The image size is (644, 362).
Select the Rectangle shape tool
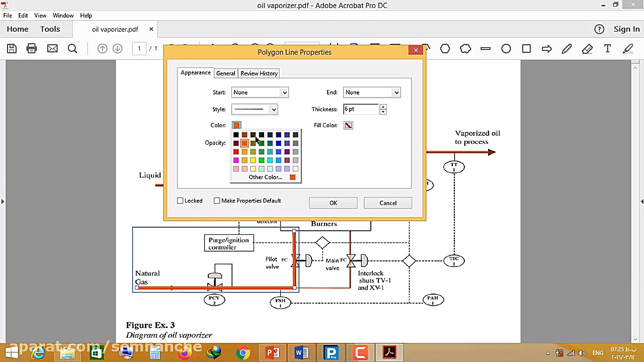coord(526,49)
